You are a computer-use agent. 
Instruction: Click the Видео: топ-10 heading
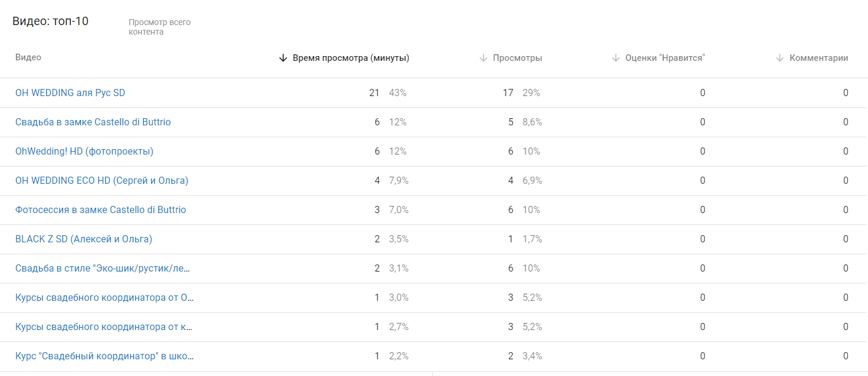pyautogui.click(x=51, y=20)
